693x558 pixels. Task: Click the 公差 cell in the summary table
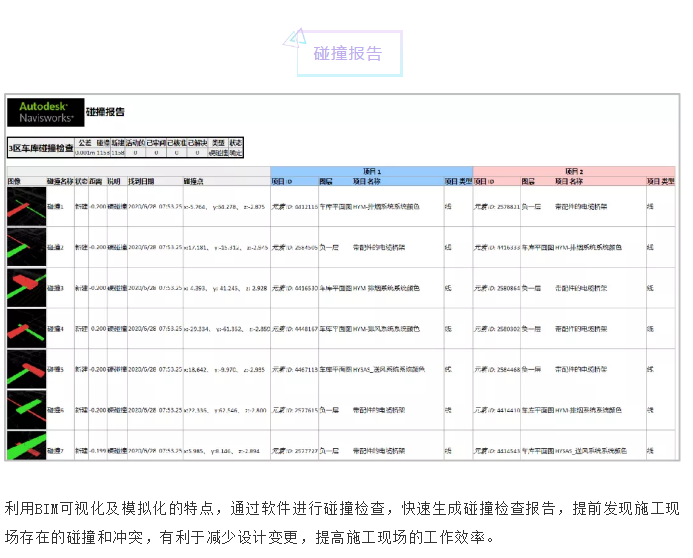(85, 143)
